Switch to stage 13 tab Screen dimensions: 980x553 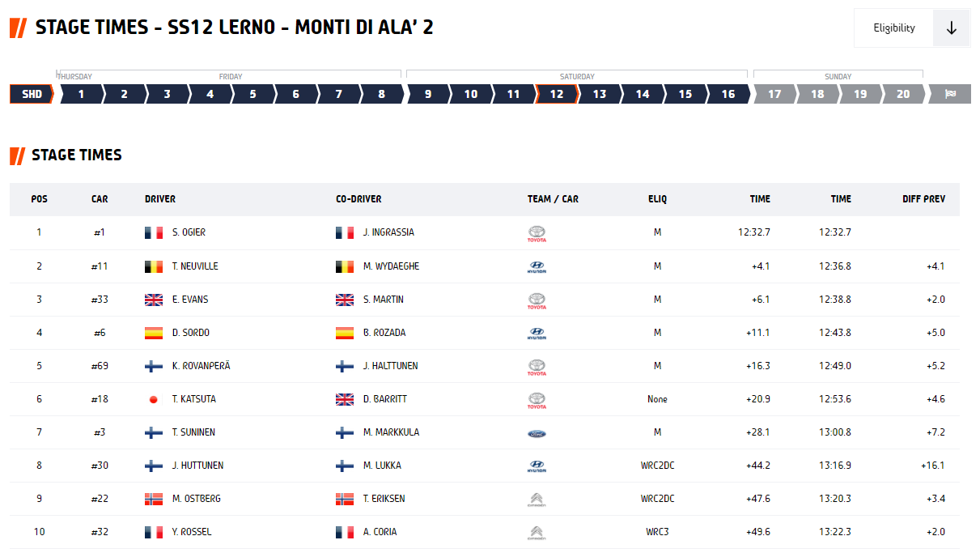click(600, 94)
